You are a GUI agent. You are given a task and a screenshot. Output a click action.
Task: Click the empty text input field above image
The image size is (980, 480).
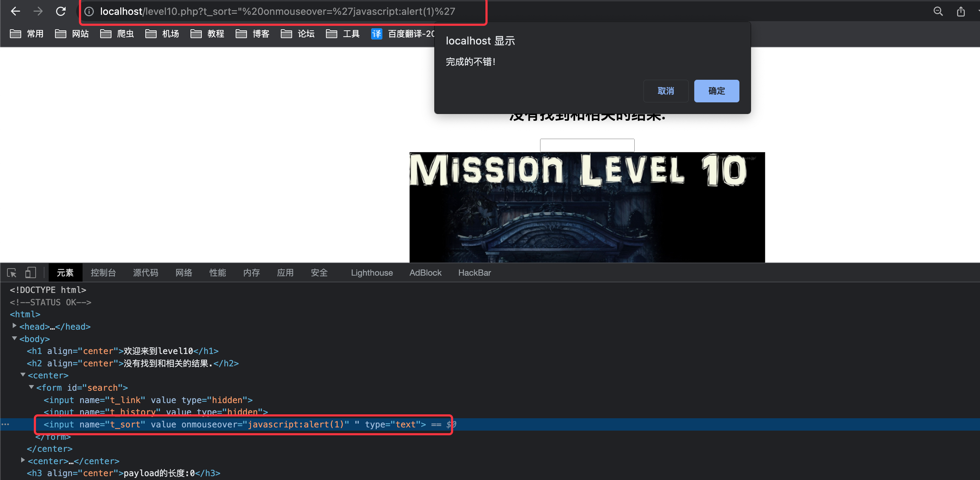[x=587, y=145]
